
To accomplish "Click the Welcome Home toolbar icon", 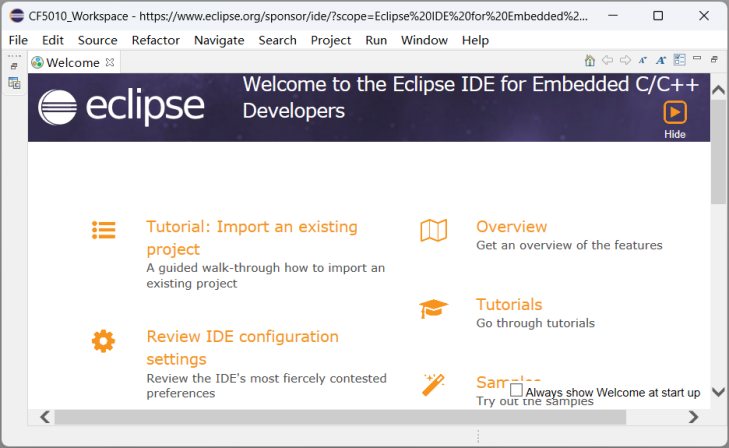I will 590,60.
